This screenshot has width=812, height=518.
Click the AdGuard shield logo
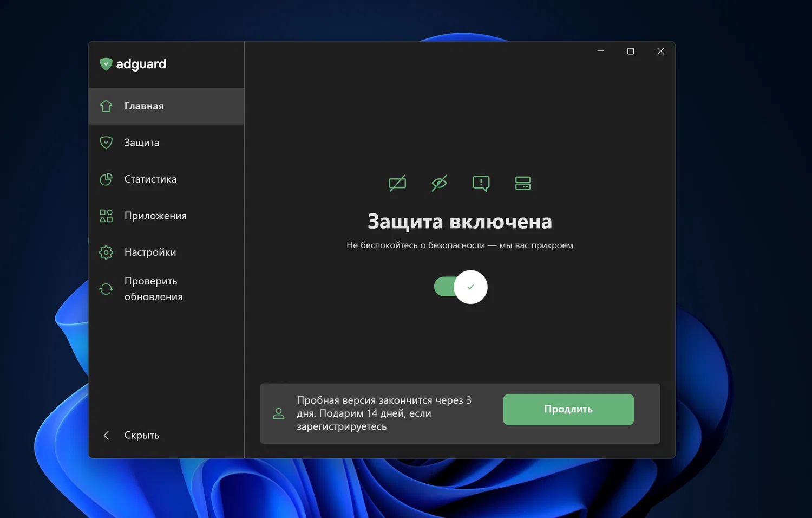coord(106,64)
